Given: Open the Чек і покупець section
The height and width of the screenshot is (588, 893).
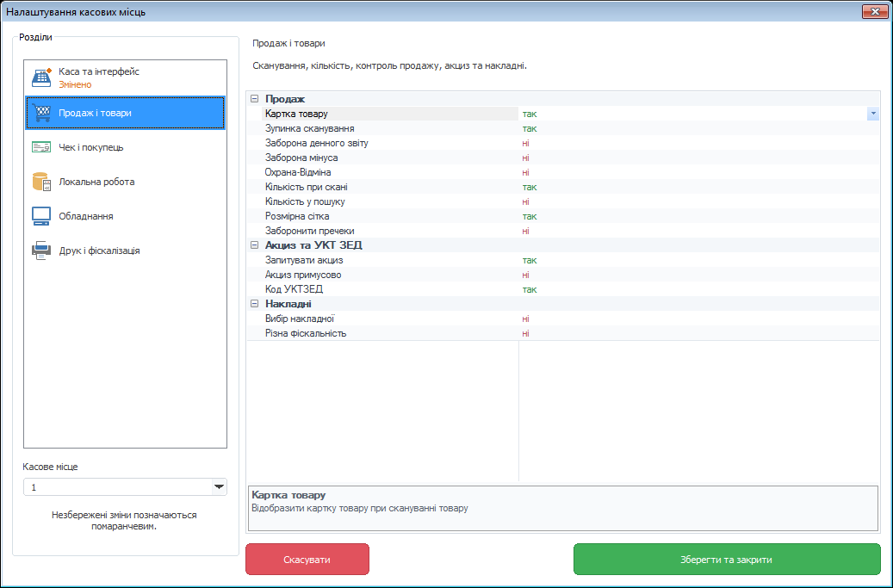Looking at the screenshot, I should point(125,147).
